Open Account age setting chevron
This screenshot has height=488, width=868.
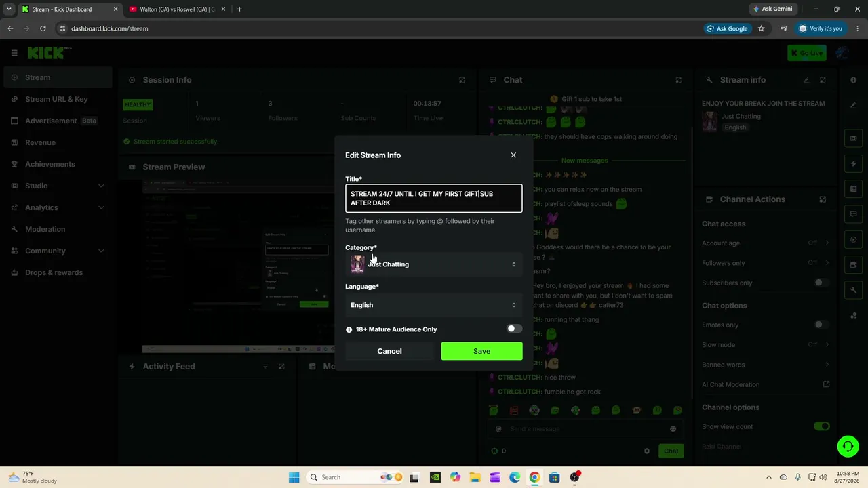(827, 243)
